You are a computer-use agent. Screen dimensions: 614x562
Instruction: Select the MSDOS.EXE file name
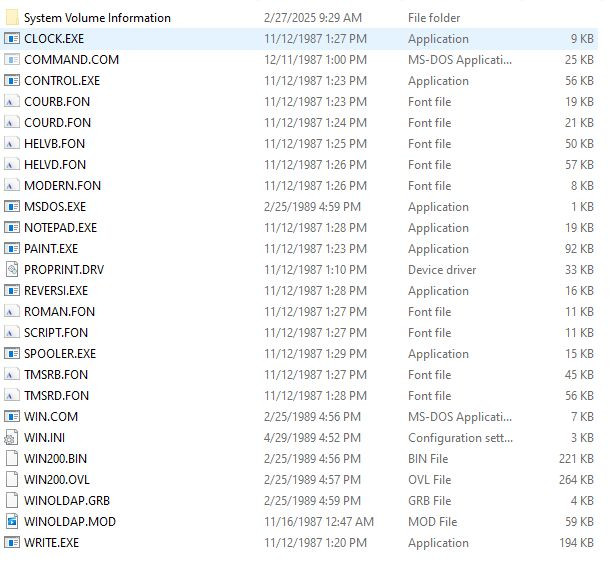tap(55, 206)
